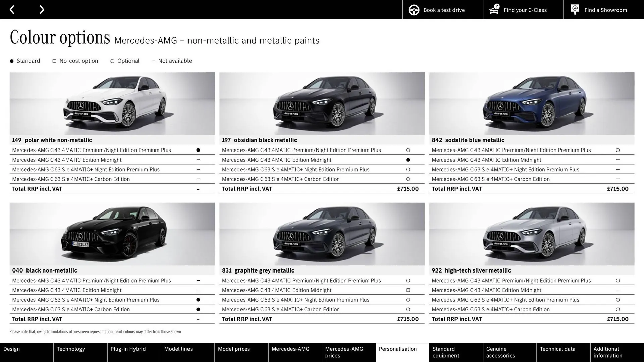This screenshot has width=644, height=362.
Task: Select the Personalisation tab
Action: pyautogui.click(x=398, y=349)
